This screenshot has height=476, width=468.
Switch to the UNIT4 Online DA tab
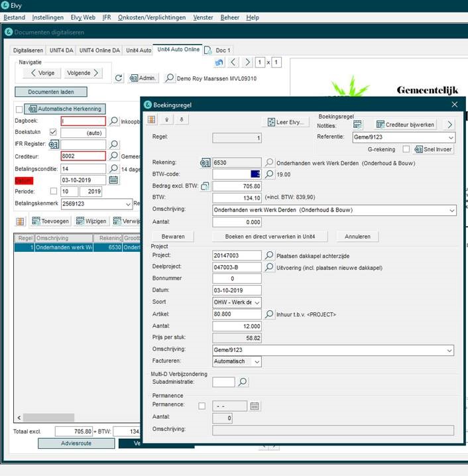[99, 50]
